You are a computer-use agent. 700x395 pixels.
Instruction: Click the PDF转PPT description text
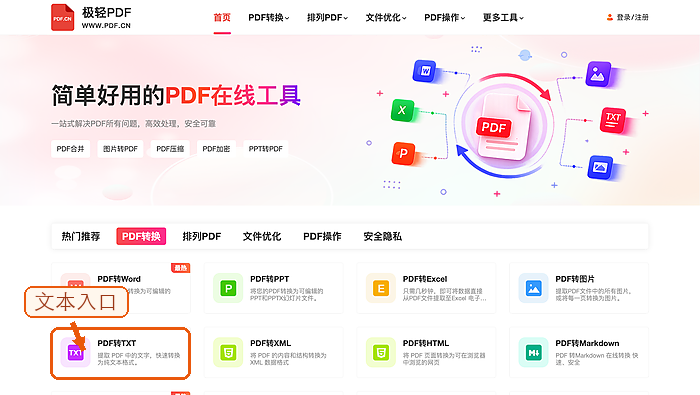click(x=287, y=295)
